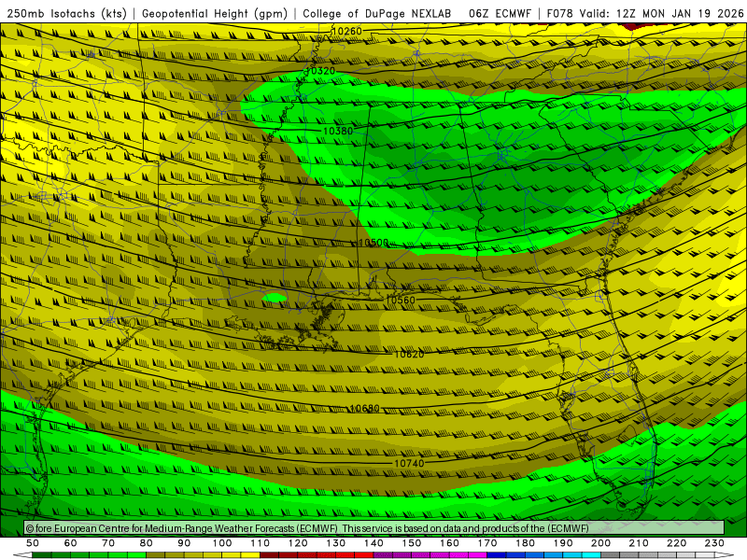Click the 220 label on the color scale
Screen dimensions: 747x560
tap(676, 543)
